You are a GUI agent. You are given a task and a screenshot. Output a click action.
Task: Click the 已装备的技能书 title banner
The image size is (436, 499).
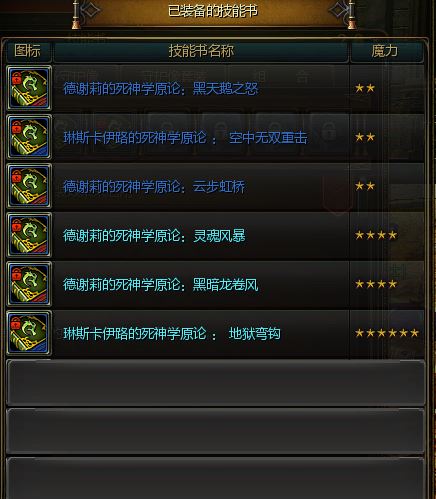213,11
